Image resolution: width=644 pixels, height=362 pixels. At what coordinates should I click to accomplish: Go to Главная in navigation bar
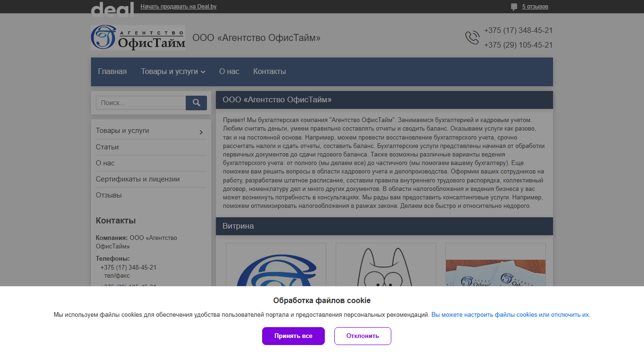pyautogui.click(x=112, y=72)
